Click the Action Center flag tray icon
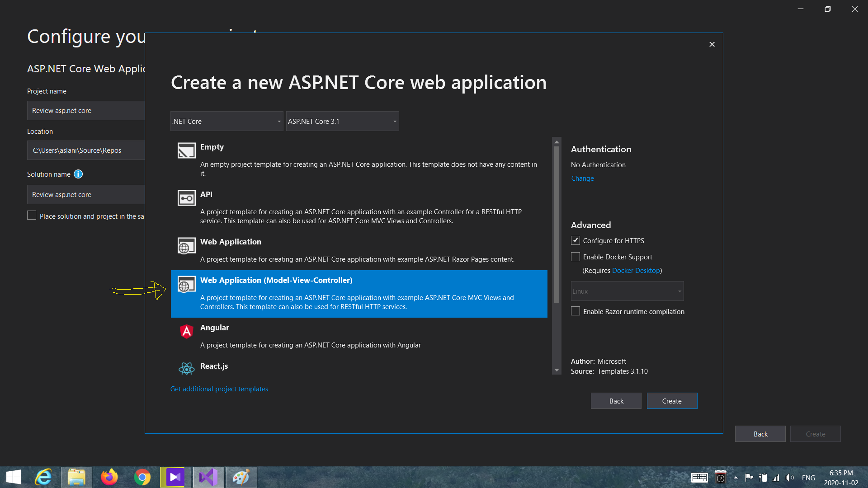 (749, 478)
